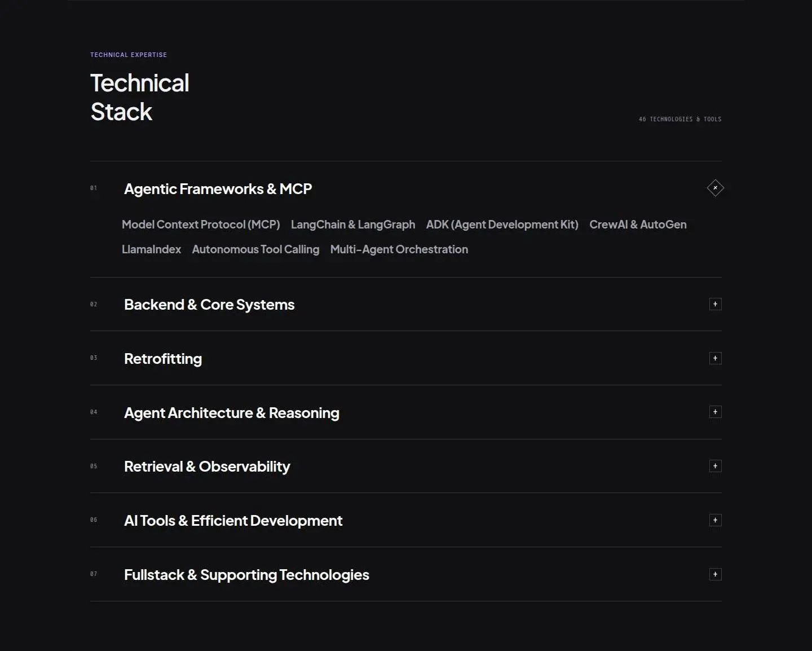Click the 01 section number
This screenshot has height=651, width=812.
point(94,188)
